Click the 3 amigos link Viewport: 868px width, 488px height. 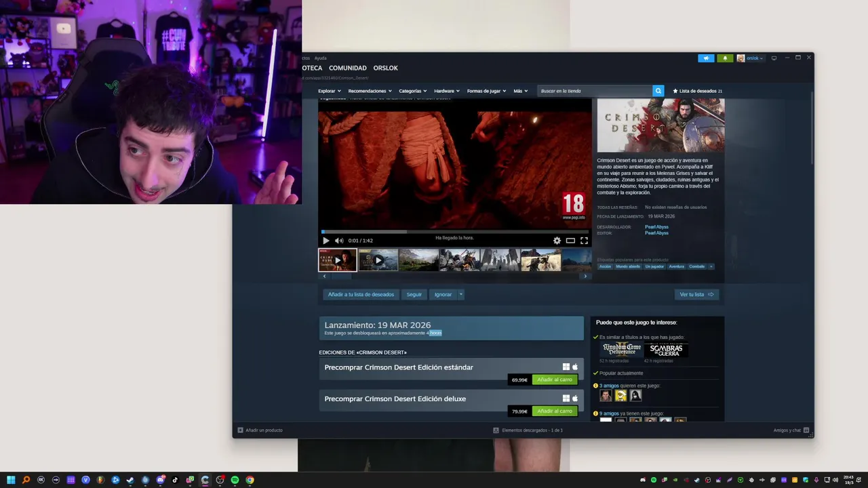coord(610,386)
